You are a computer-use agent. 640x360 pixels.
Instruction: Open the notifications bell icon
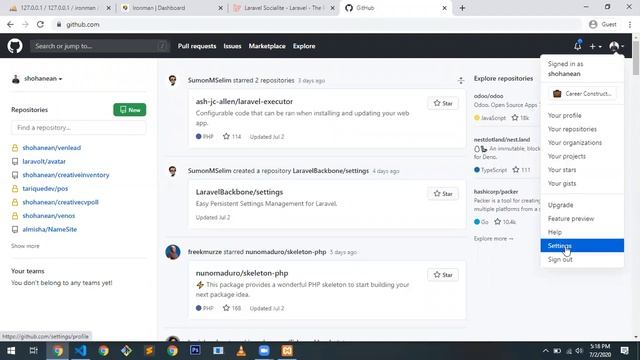click(x=578, y=46)
